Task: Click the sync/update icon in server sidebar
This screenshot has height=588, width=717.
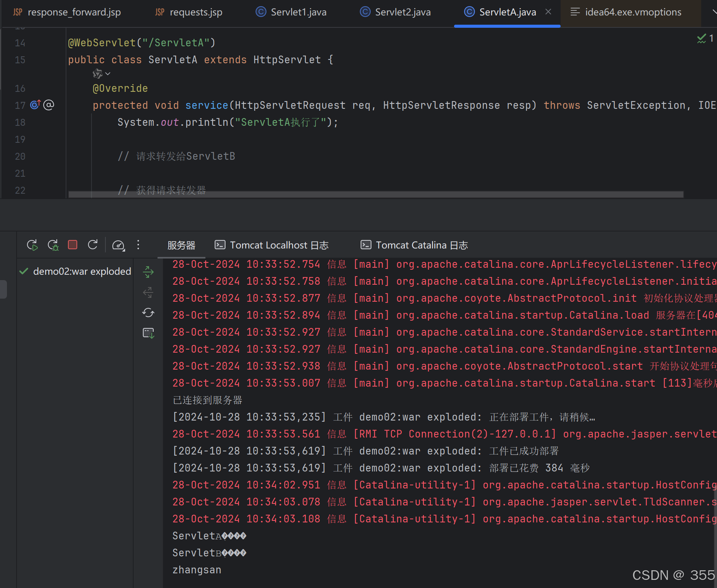Action: pyautogui.click(x=148, y=313)
